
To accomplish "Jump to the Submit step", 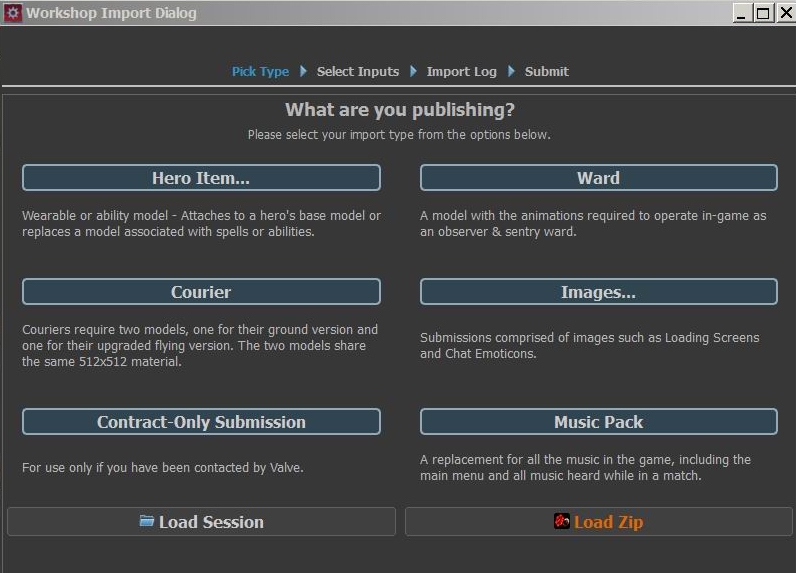I will click(x=546, y=71).
